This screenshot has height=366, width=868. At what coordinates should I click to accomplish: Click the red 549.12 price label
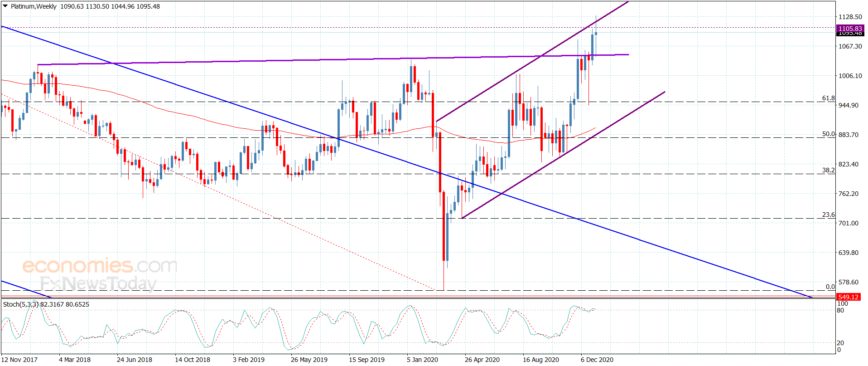click(x=848, y=297)
